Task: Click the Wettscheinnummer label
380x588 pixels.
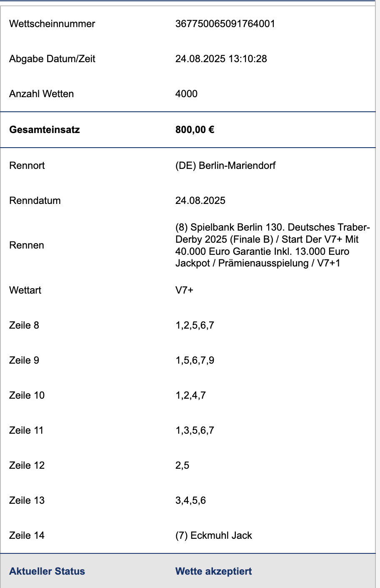Action: tap(52, 24)
